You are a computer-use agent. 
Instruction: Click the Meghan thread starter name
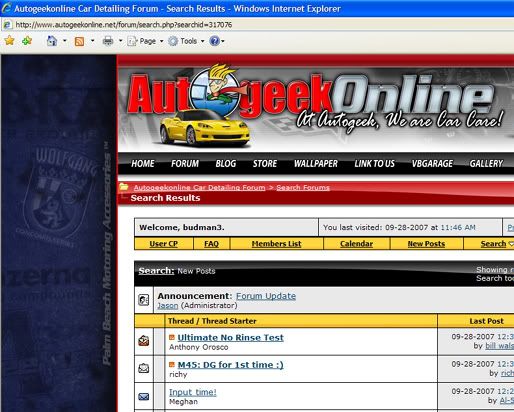tap(183, 402)
